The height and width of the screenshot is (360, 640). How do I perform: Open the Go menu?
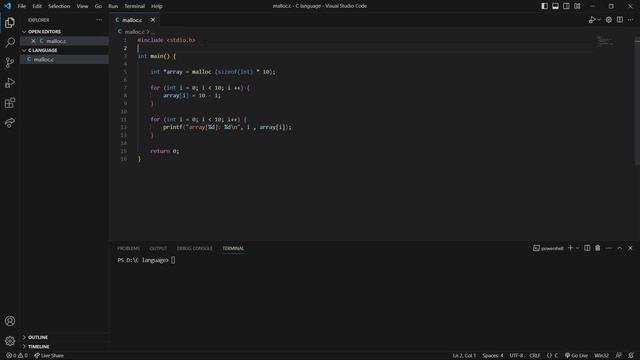pos(98,6)
